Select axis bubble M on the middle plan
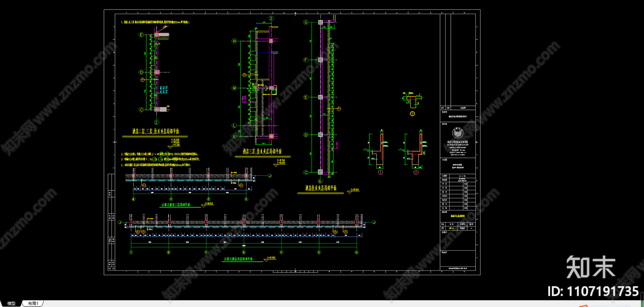The height and width of the screenshot is (307, 644). coord(234,88)
